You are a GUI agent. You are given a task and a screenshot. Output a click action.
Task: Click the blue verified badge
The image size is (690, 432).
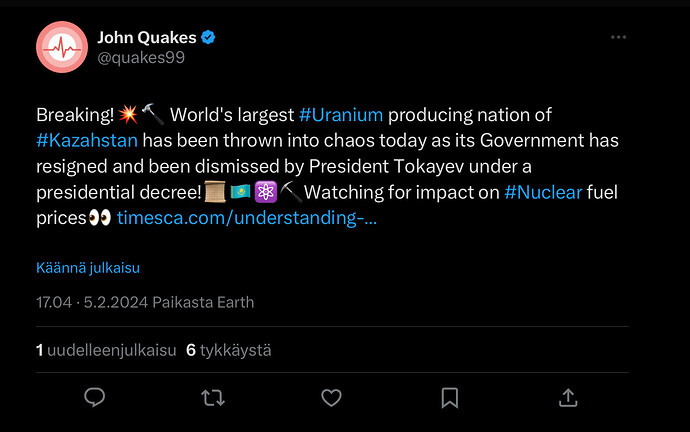click(x=208, y=37)
